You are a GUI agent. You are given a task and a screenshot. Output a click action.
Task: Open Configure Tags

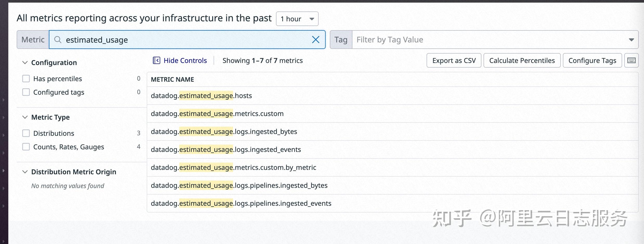click(x=592, y=60)
